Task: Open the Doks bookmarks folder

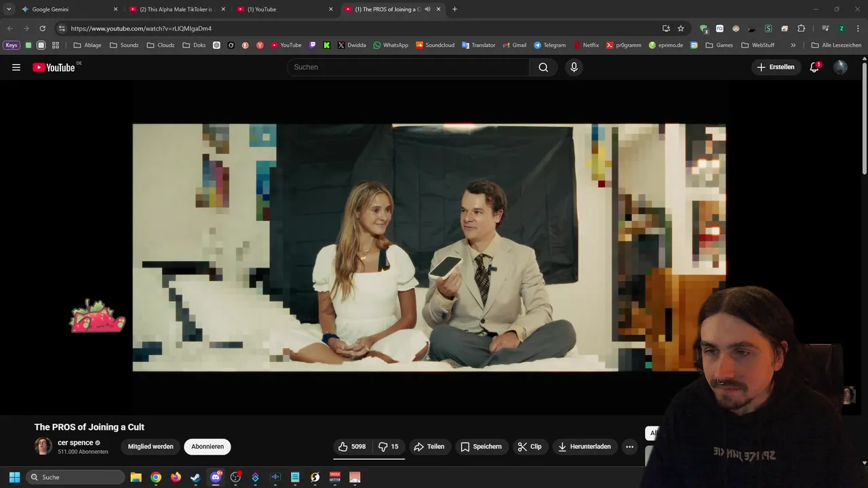Action: [x=194, y=45]
